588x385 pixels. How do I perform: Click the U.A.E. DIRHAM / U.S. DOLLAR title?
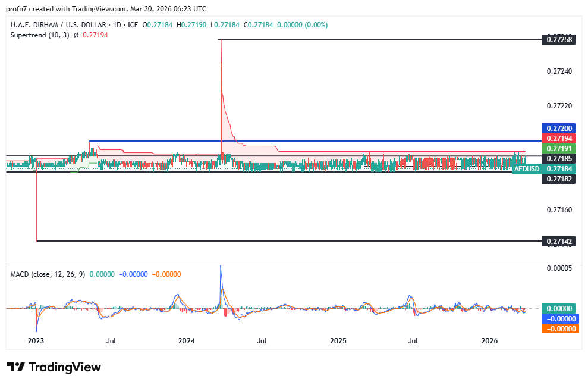[58, 25]
